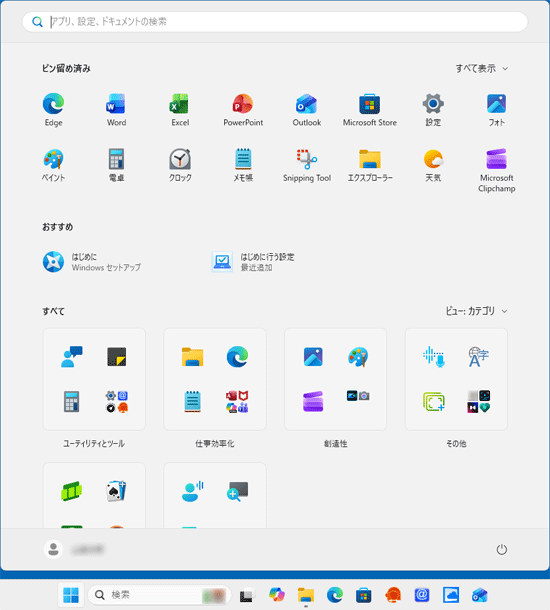Open Sticky Notes in ユーティリティとツール folder
This screenshot has width=550, height=610.
click(x=116, y=357)
